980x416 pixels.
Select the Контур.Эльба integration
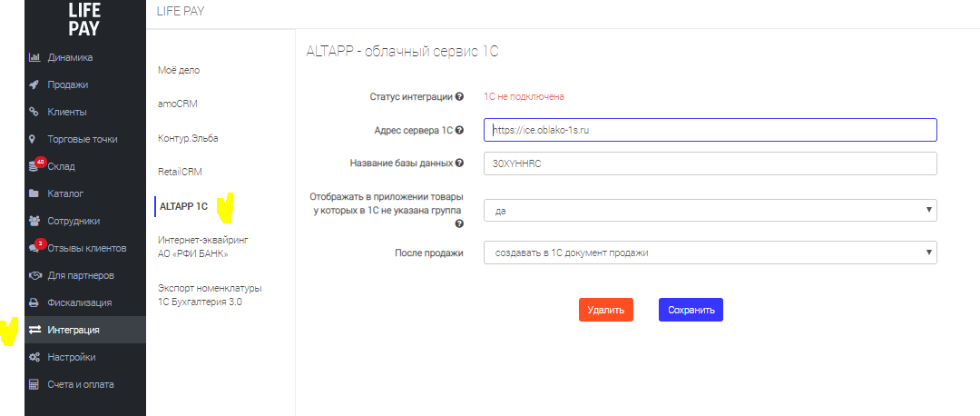click(188, 138)
